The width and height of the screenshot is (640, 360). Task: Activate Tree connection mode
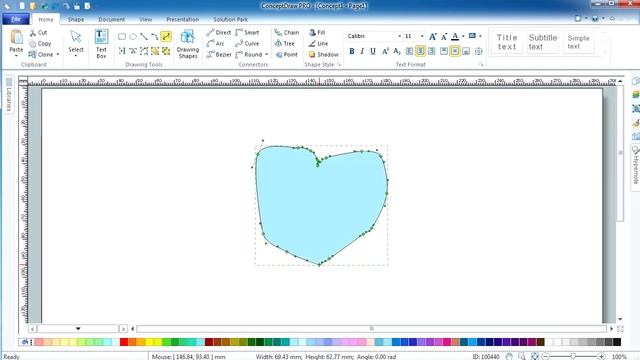[x=284, y=43]
